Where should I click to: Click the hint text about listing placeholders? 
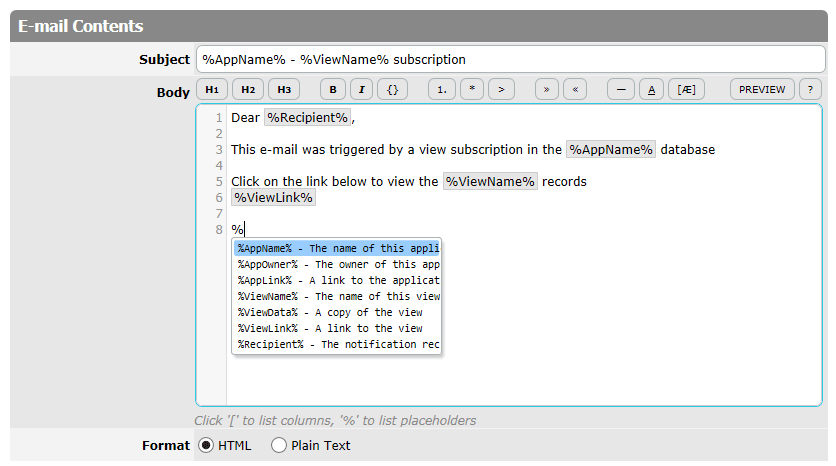[x=335, y=421]
